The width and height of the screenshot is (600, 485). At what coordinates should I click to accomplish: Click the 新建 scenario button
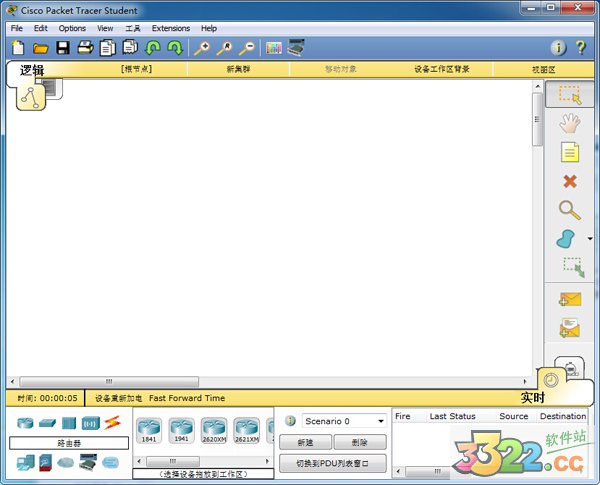[305, 443]
